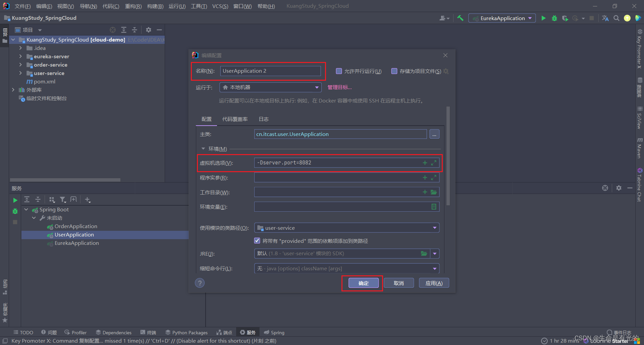Screen dimensions: 644x345
Task: Collapse the Environment section triangle
Action: click(203, 149)
